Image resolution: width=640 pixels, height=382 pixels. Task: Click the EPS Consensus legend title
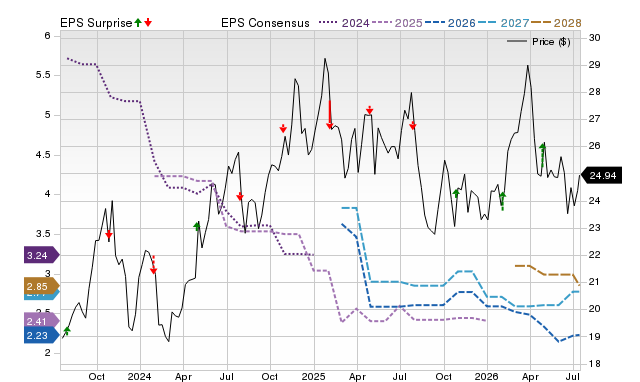pyautogui.click(x=265, y=23)
